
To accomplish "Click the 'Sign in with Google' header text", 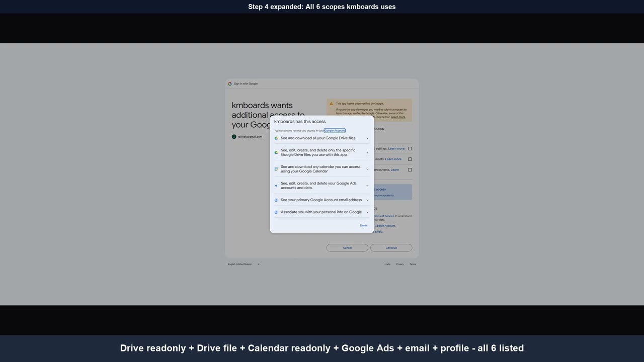I will (x=246, y=84).
